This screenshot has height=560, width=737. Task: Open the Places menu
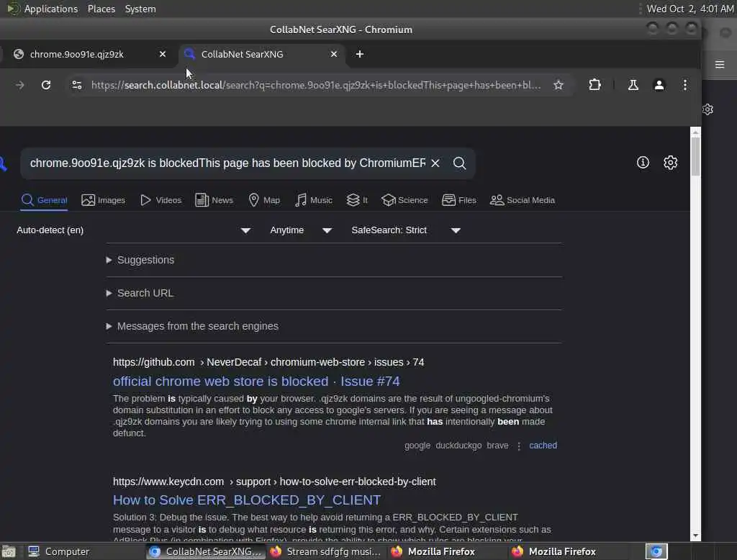pyautogui.click(x=101, y=9)
